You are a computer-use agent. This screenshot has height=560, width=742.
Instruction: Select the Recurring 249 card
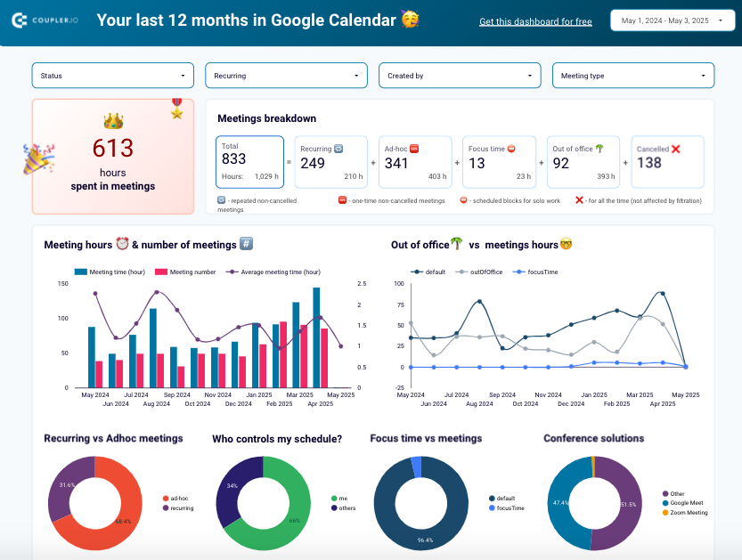(x=331, y=162)
